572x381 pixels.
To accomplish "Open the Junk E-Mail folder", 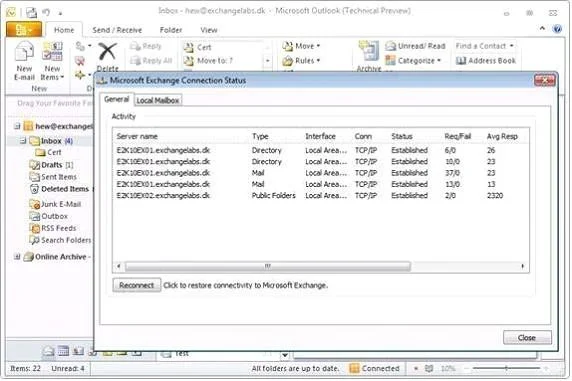I will pyautogui.click(x=55, y=204).
